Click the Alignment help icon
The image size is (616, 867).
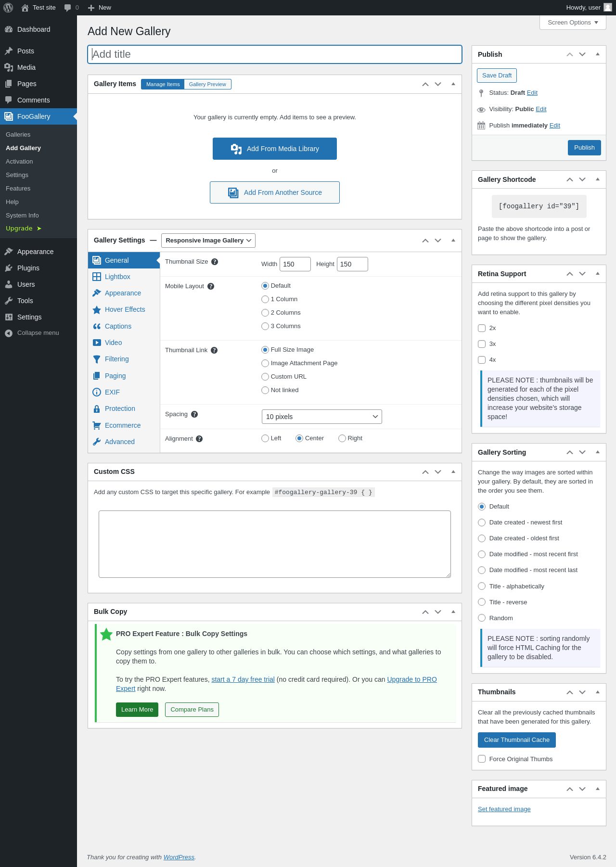pos(199,439)
